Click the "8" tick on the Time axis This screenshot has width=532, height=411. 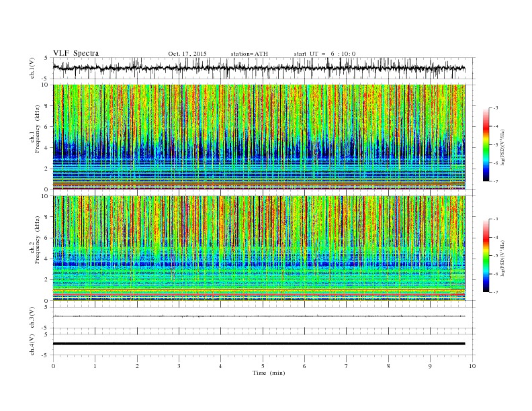click(x=388, y=366)
